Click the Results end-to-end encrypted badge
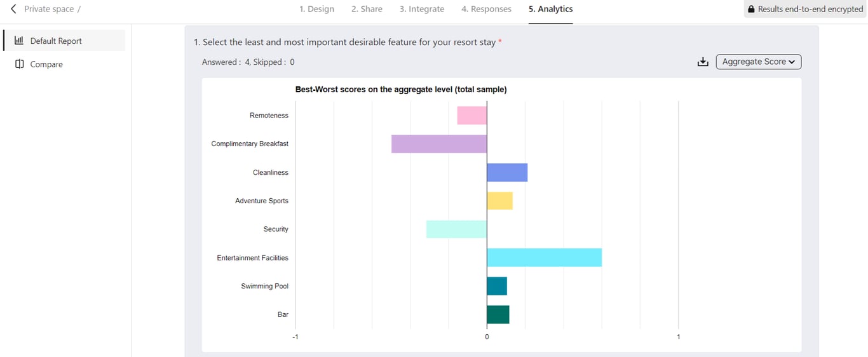 805,10
